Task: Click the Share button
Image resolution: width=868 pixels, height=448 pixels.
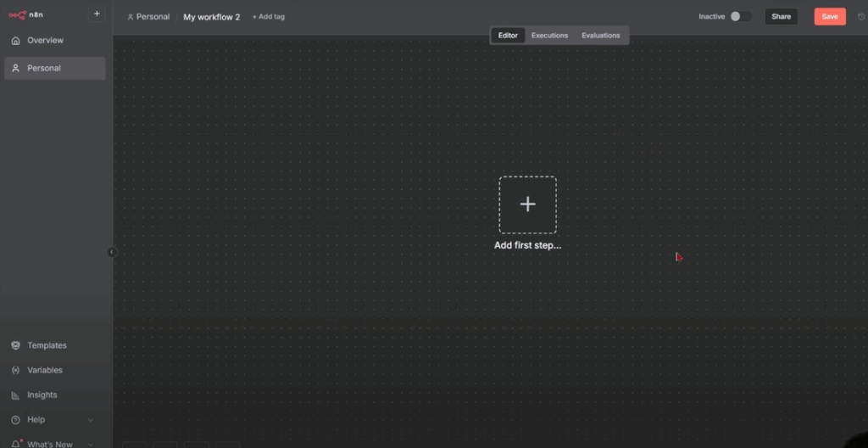Action: [781, 17]
